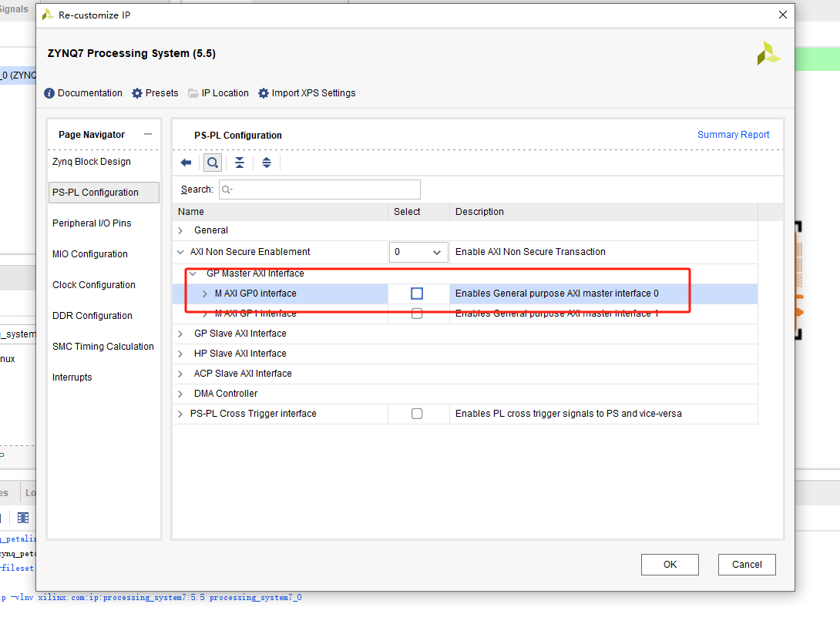
Task: Open the Documentation link
Action: click(90, 93)
